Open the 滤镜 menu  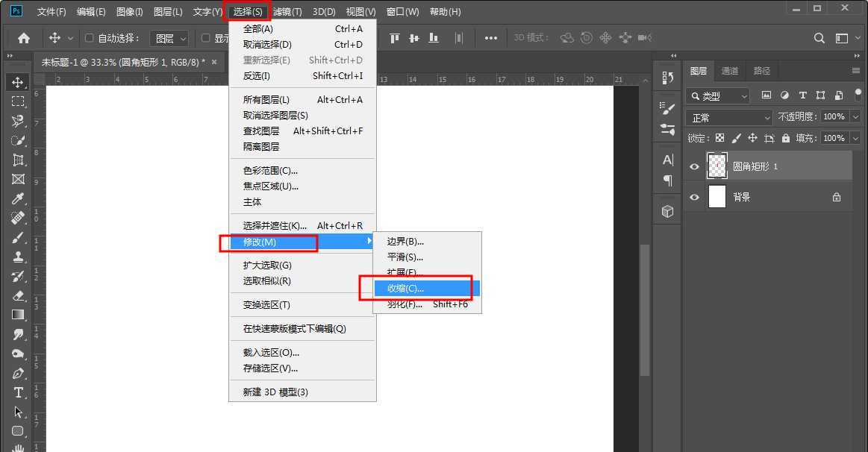[287, 11]
